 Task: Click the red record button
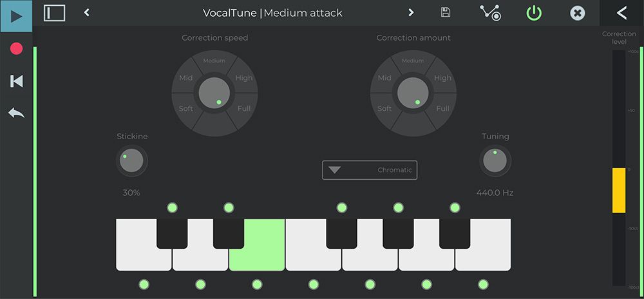(x=17, y=49)
